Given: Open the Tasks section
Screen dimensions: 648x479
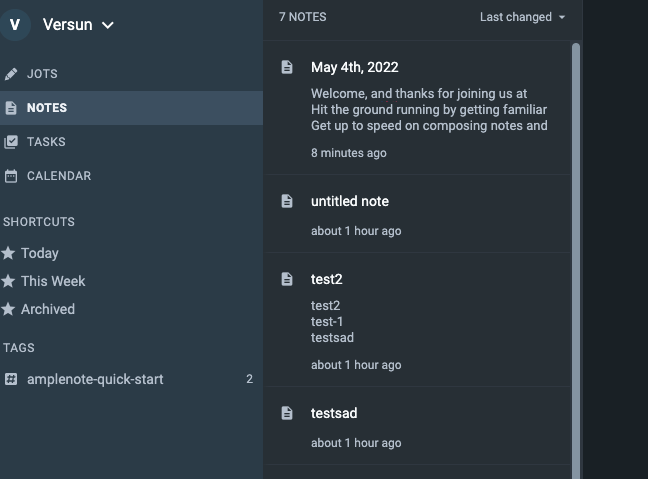Looking at the screenshot, I should [x=46, y=142].
